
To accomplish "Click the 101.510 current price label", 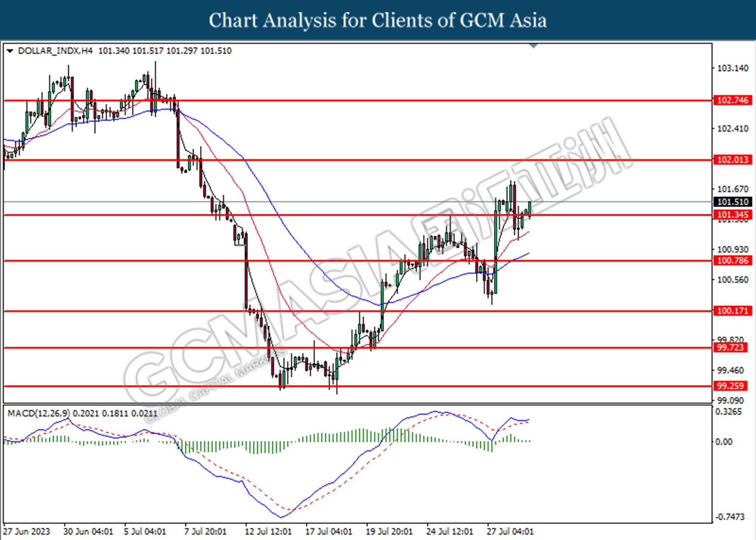I will coord(732,202).
